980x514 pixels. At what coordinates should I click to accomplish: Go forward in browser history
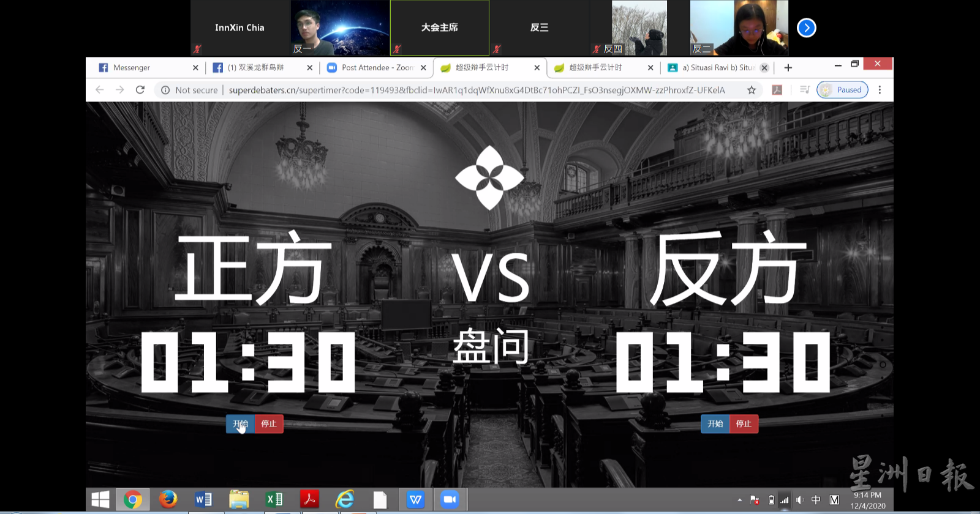click(x=120, y=90)
